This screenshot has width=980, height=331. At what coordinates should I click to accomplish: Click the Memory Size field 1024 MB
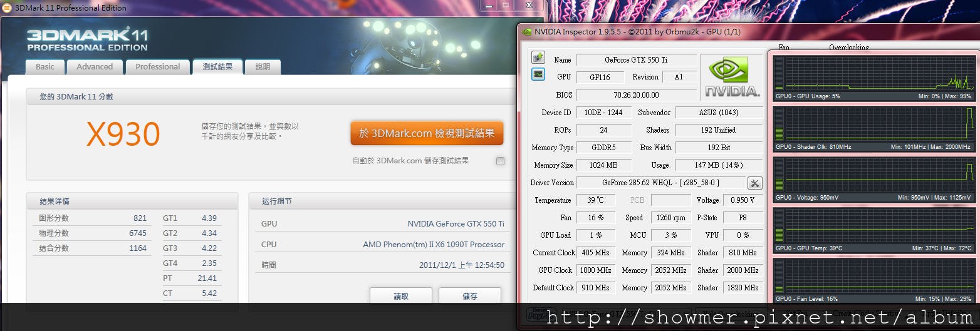(604, 165)
